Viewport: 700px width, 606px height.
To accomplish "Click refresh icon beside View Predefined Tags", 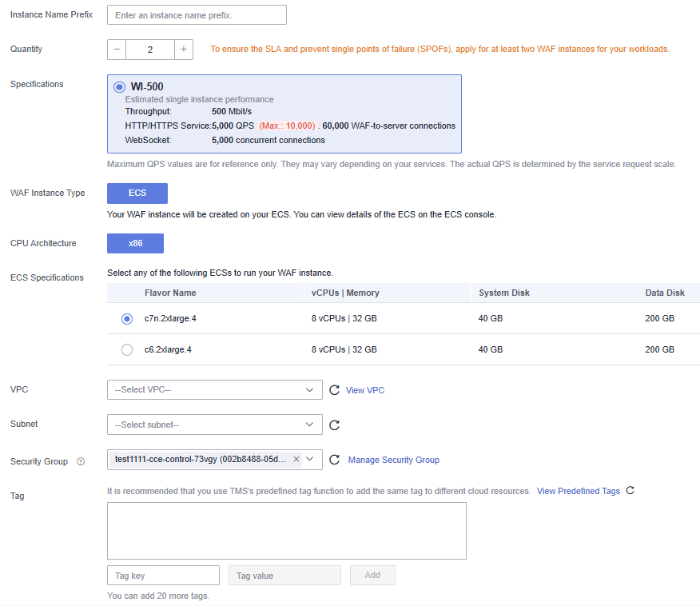I will point(630,490).
